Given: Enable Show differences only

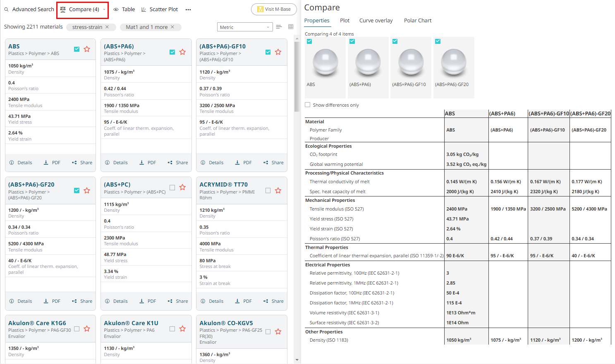Looking at the screenshot, I should pyautogui.click(x=308, y=105).
